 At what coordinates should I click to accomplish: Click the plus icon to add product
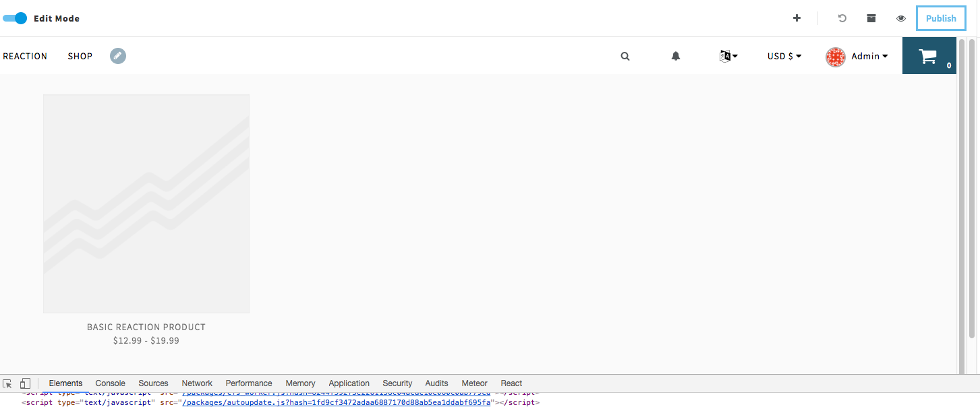pos(797,18)
